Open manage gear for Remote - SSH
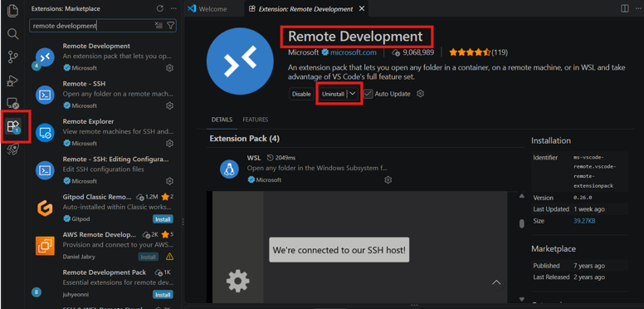644x309 pixels. 169,105
